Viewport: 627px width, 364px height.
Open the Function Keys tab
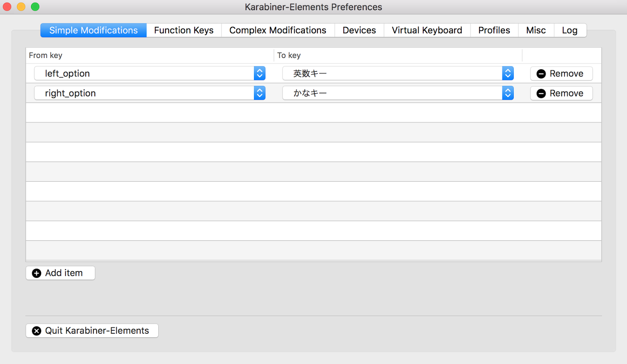pyautogui.click(x=184, y=30)
